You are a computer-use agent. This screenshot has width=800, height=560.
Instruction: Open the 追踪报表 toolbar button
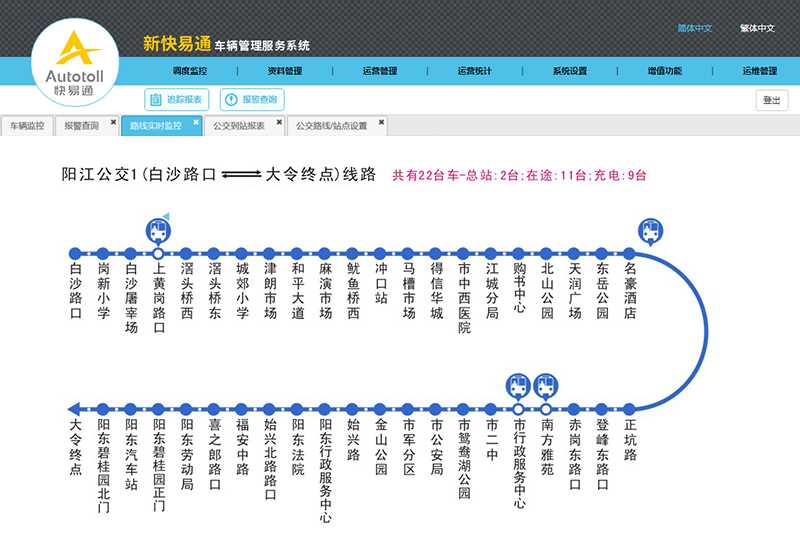point(176,99)
